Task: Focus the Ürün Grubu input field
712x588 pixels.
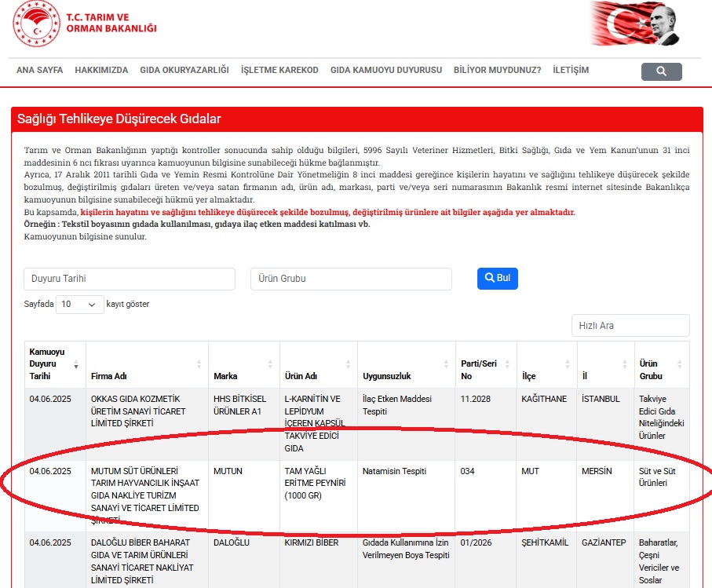Action: pyautogui.click(x=351, y=279)
